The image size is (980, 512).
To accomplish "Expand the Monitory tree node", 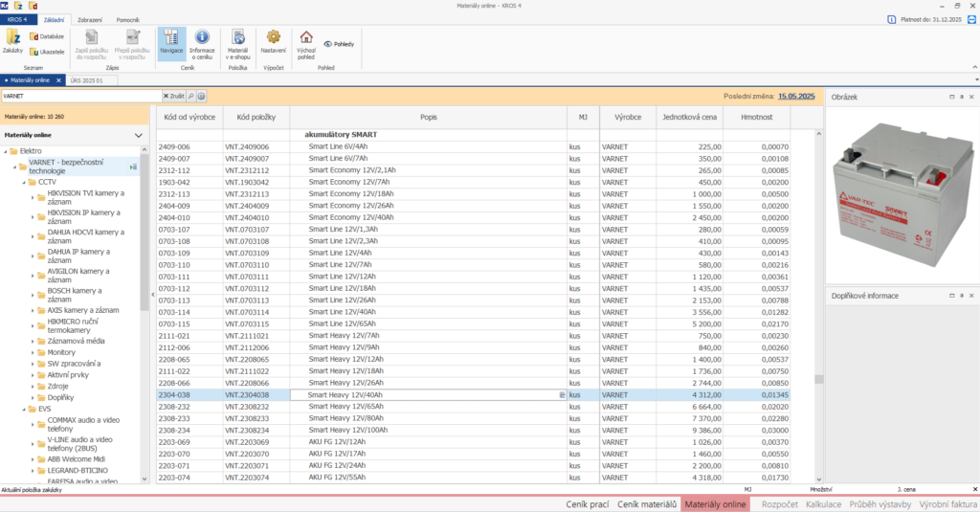I will tap(33, 352).
